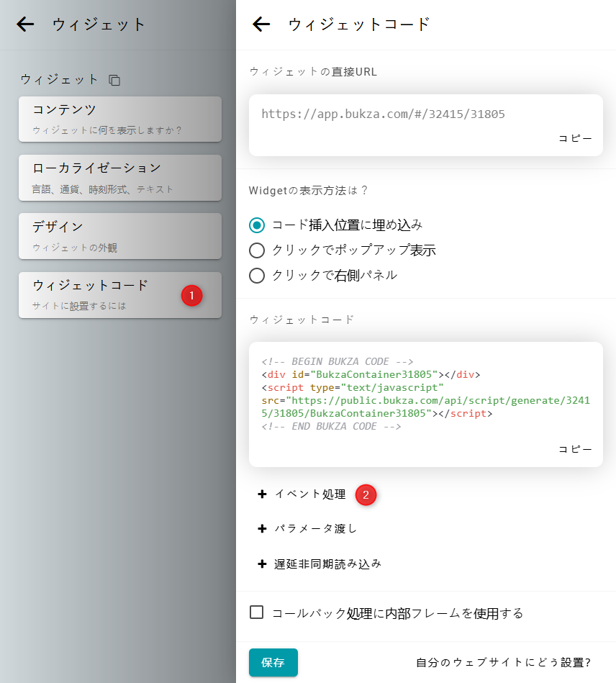Click back arrow beside ウィジェットコード title
Viewport: 616px width, 683px height.
(x=261, y=24)
